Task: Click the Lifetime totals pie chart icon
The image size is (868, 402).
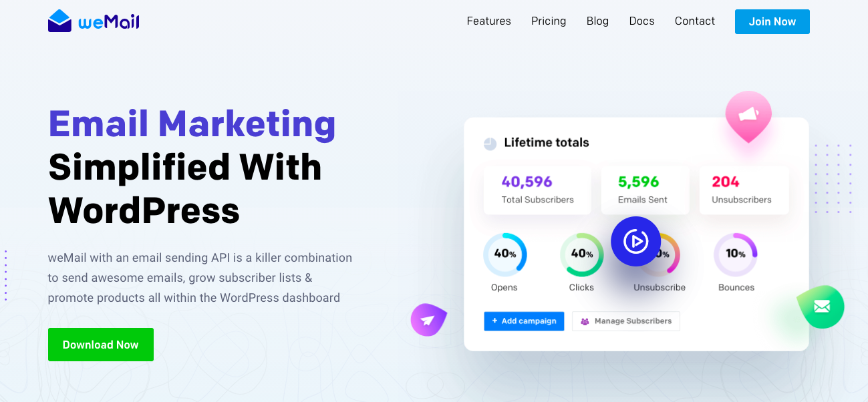Action: pos(490,143)
